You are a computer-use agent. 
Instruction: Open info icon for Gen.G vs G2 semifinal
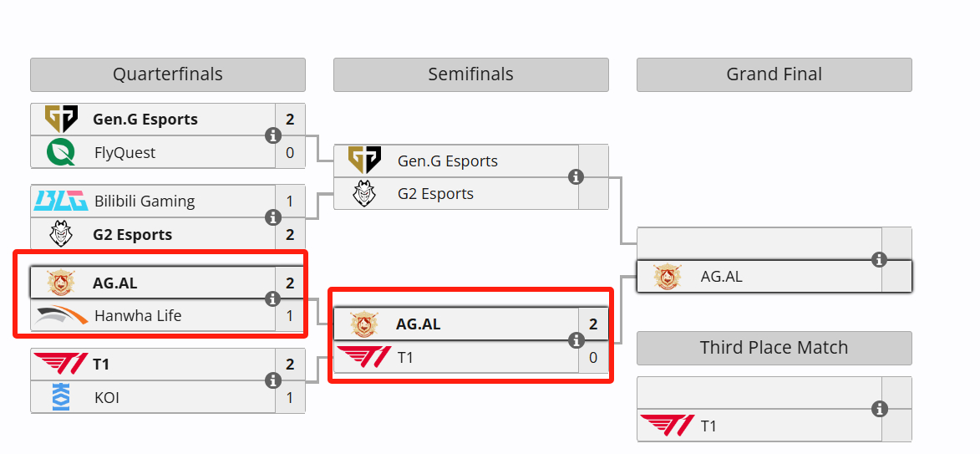[x=576, y=177]
